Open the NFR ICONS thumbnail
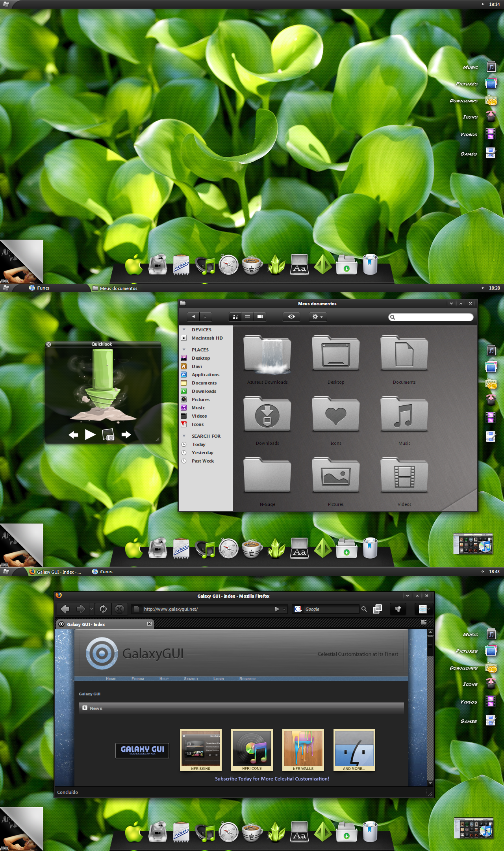504x851 pixels. [252, 750]
